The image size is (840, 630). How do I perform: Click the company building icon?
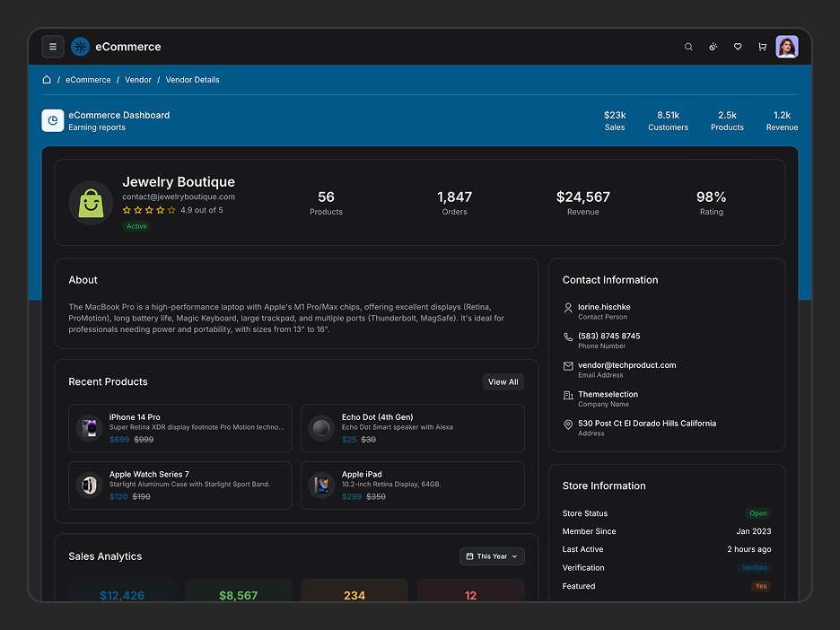pos(568,396)
